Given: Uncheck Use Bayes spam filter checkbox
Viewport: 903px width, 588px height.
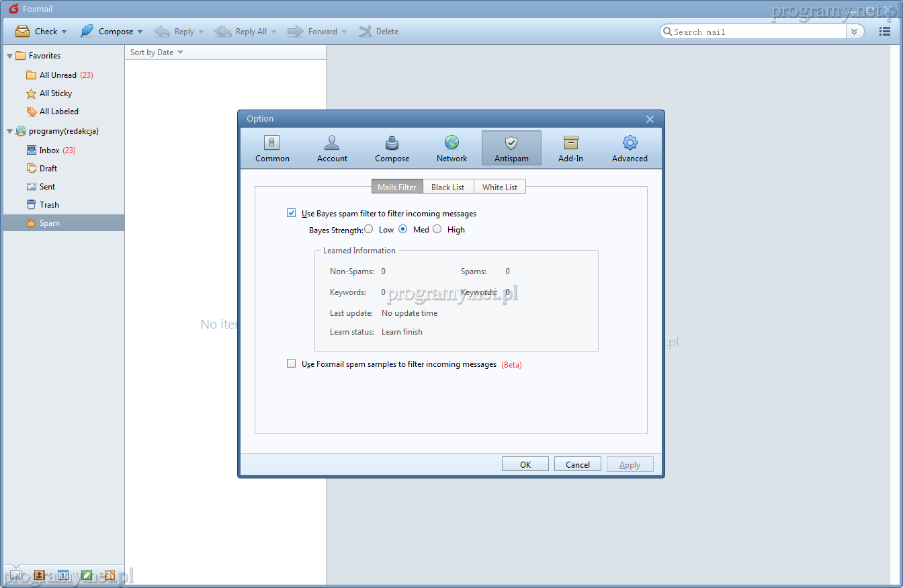Looking at the screenshot, I should pyautogui.click(x=292, y=213).
